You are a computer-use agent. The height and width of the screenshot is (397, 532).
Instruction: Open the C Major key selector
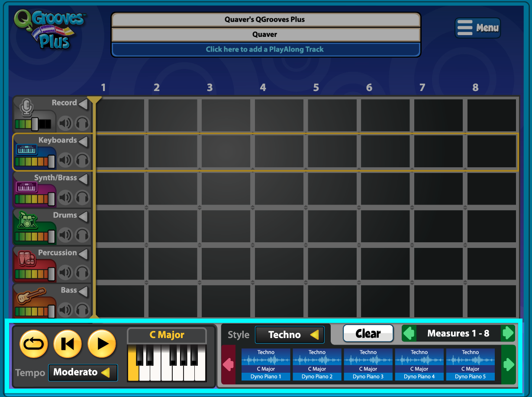[x=167, y=335]
